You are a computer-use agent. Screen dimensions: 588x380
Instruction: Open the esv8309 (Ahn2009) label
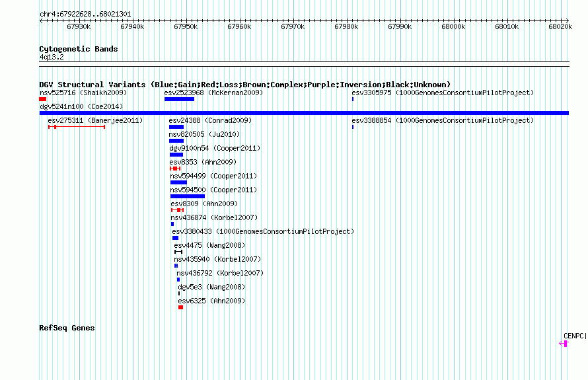(x=204, y=204)
